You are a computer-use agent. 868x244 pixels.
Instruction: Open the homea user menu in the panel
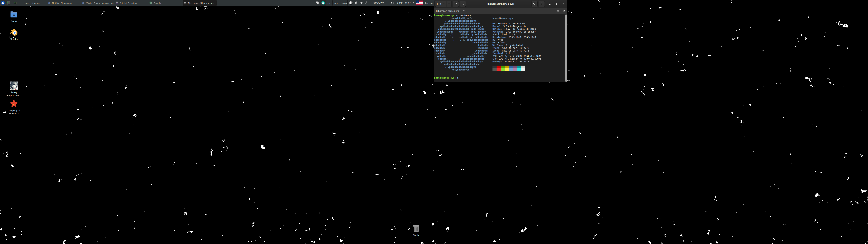(x=429, y=3)
